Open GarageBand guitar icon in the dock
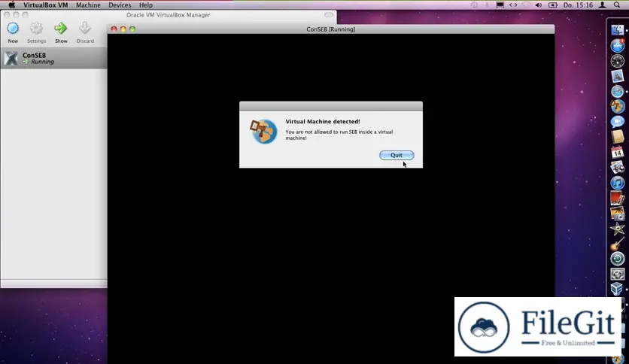Screen dimensions: 629x364 [618, 244]
